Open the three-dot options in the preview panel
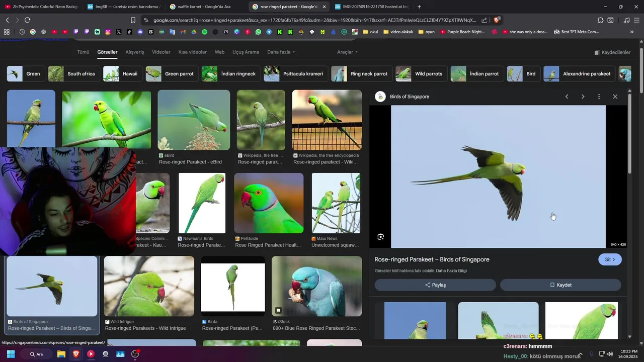 599,97
